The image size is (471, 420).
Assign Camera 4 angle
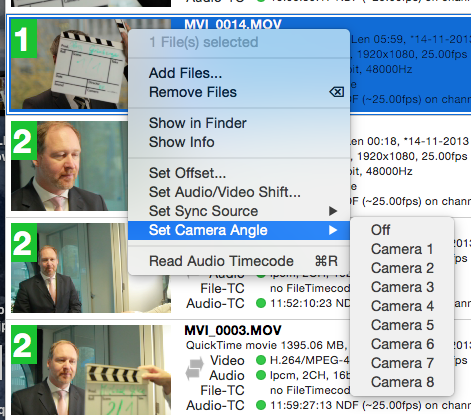[x=402, y=306]
